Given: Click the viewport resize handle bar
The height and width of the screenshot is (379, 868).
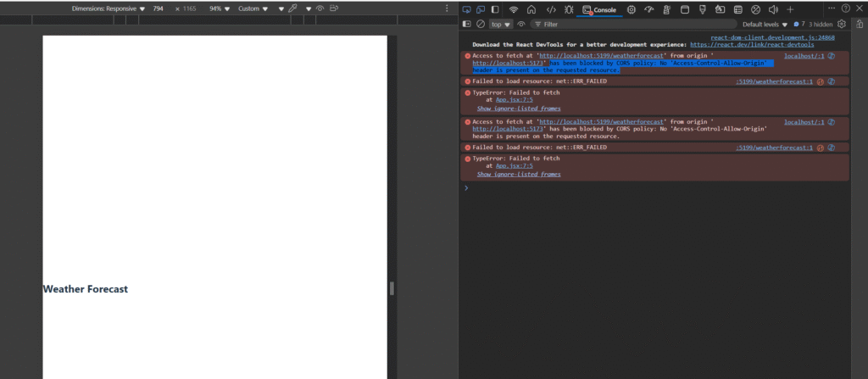Looking at the screenshot, I should (392, 288).
